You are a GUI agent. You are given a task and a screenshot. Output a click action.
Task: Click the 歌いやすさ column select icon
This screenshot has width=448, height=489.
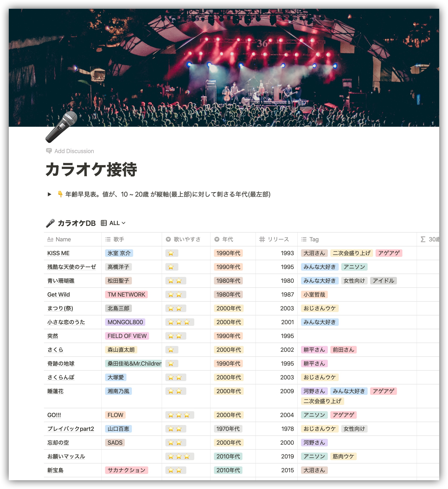(x=168, y=239)
